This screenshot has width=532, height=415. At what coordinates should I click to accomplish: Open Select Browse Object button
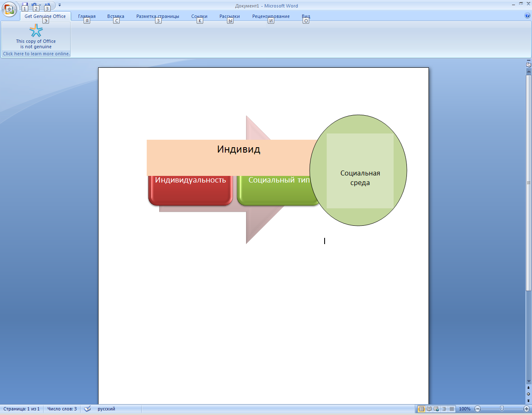[529, 394]
